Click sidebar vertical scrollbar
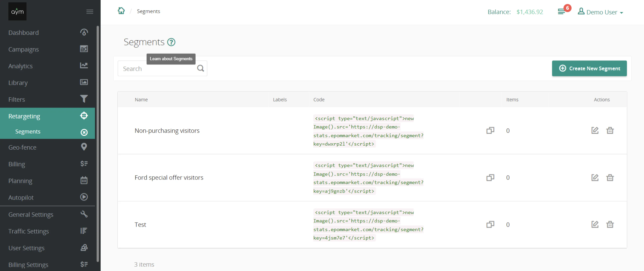The image size is (644, 271). point(98,144)
